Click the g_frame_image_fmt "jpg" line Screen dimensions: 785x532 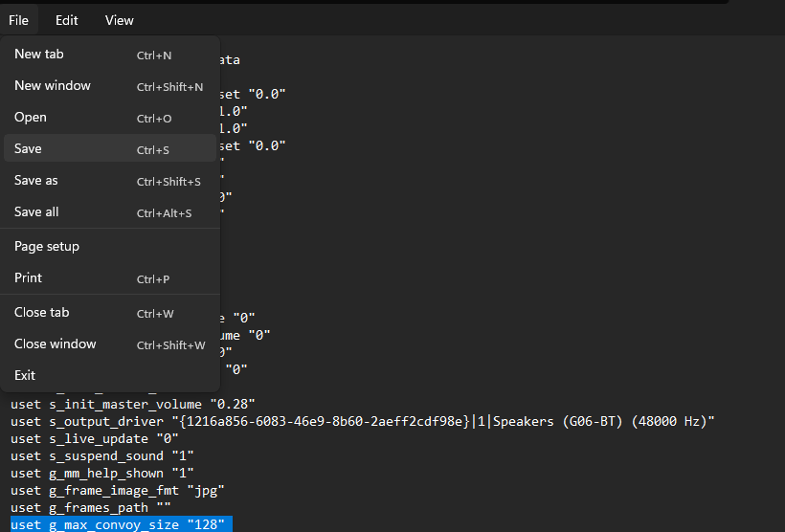click(118, 491)
